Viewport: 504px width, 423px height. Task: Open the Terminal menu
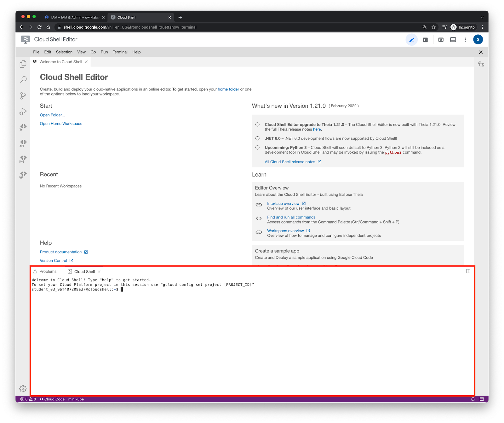[120, 52]
